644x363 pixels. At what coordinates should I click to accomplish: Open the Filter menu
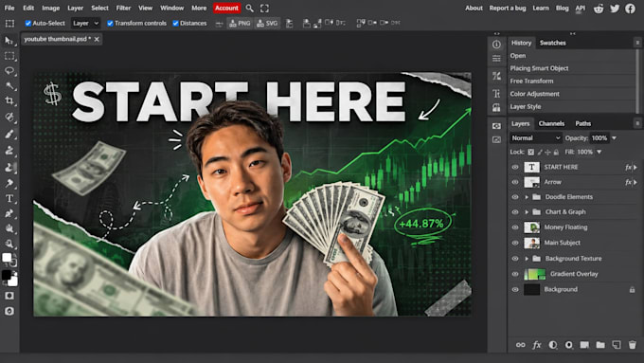point(123,8)
